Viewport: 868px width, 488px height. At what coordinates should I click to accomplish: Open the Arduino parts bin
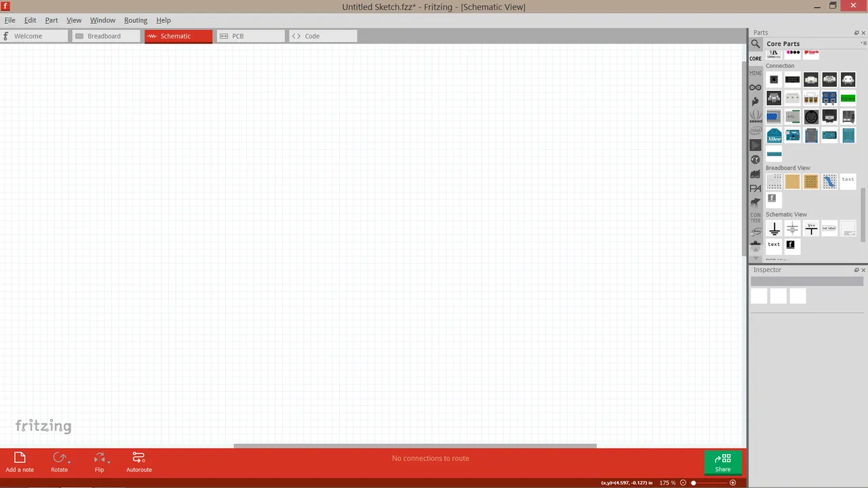[x=755, y=87]
